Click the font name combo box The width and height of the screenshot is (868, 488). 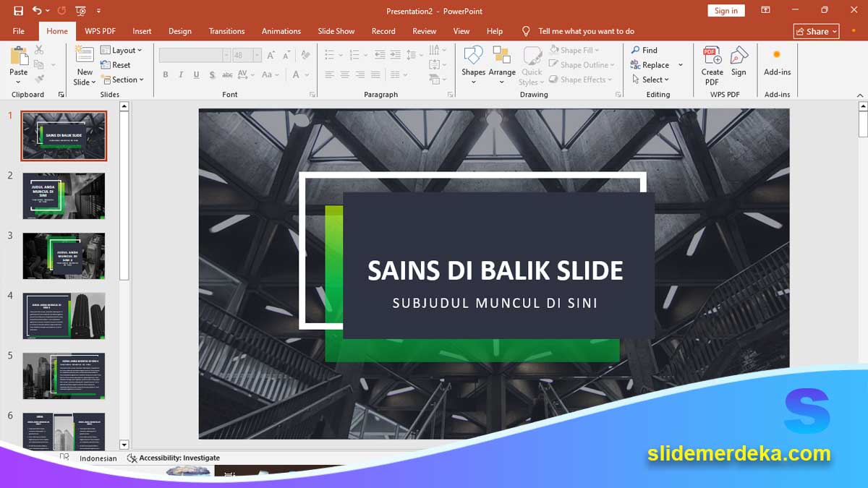[195, 55]
